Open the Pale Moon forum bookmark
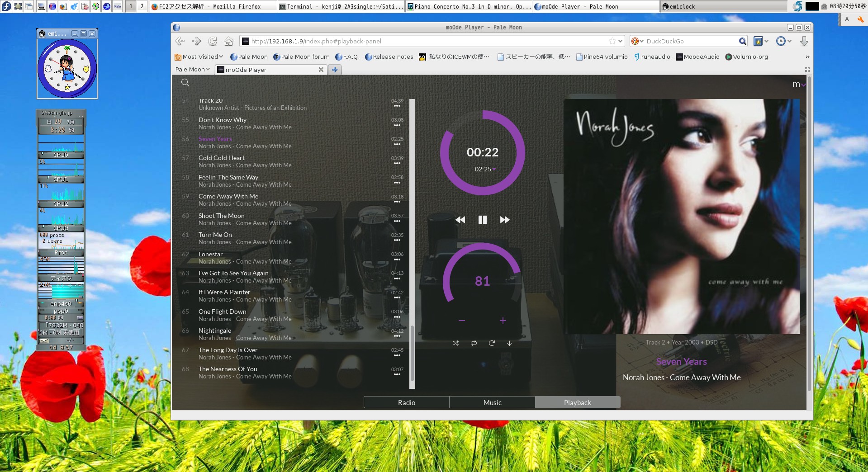This screenshot has height=472, width=868. pos(301,57)
